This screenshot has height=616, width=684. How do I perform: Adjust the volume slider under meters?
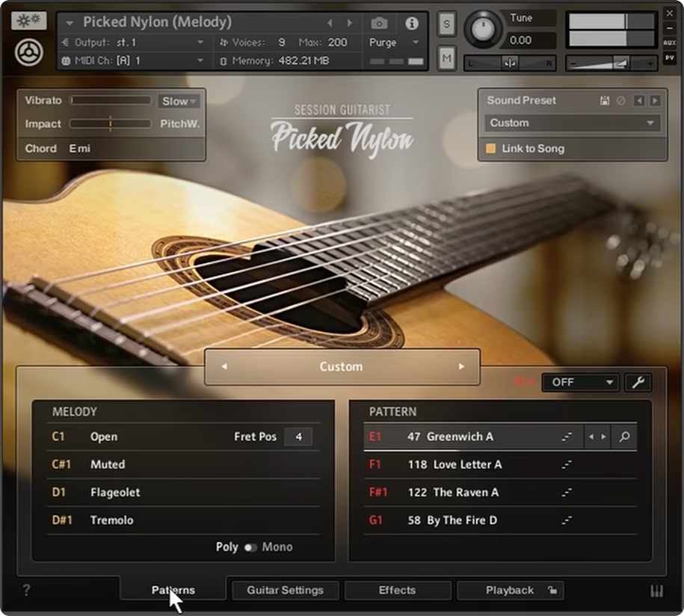point(611,64)
